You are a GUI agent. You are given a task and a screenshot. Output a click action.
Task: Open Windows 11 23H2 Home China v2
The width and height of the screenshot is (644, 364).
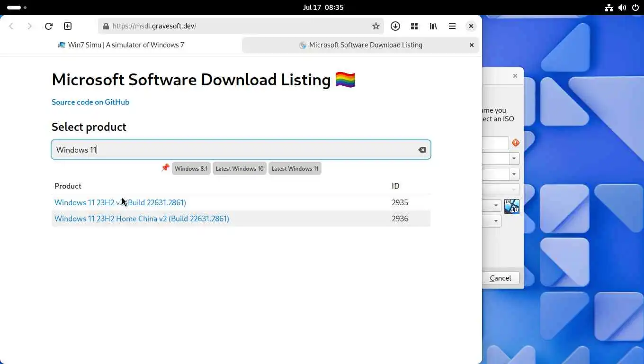(x=142, y=218)
